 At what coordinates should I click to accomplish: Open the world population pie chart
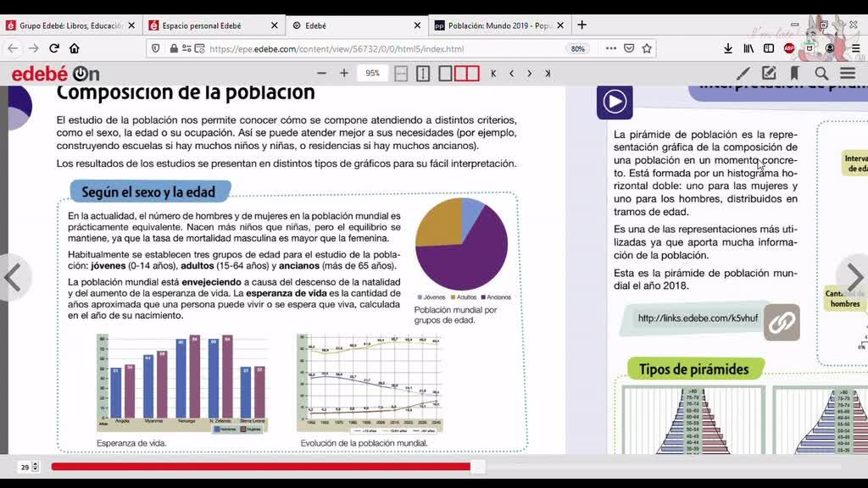click(462, 243)
